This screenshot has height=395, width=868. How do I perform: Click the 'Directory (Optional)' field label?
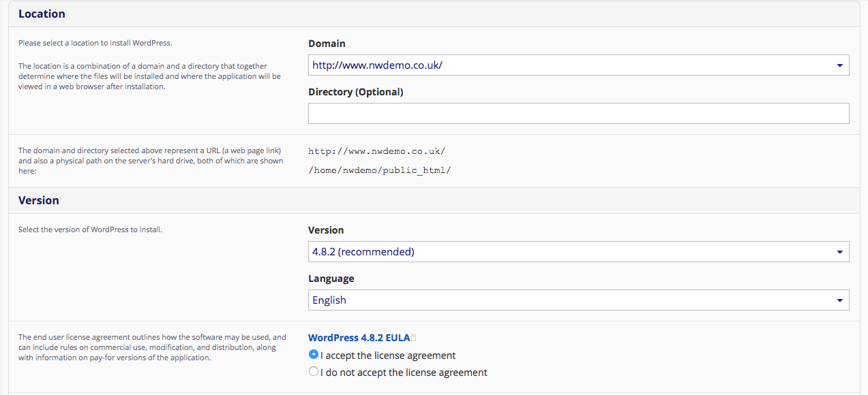click(x=355, y=92)
